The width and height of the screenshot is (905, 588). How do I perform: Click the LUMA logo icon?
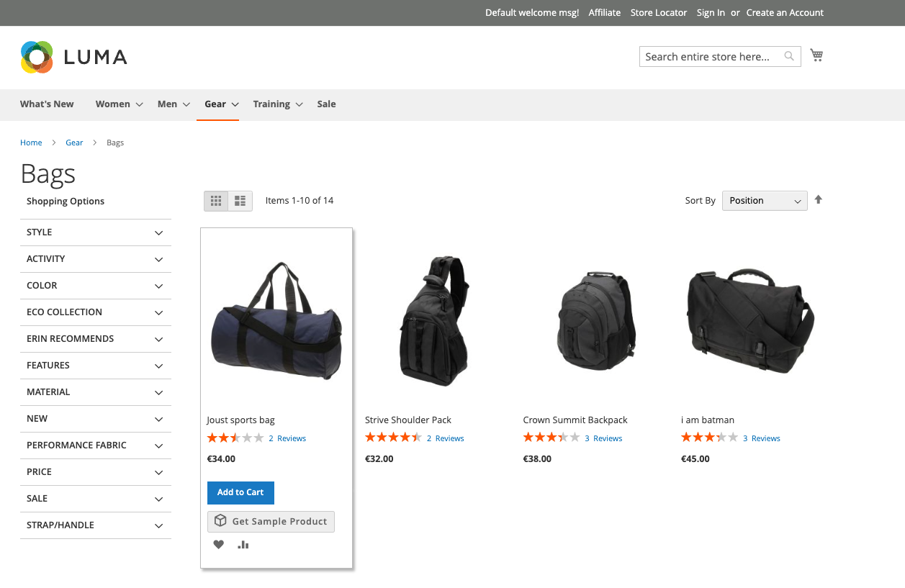coord(37,57)
